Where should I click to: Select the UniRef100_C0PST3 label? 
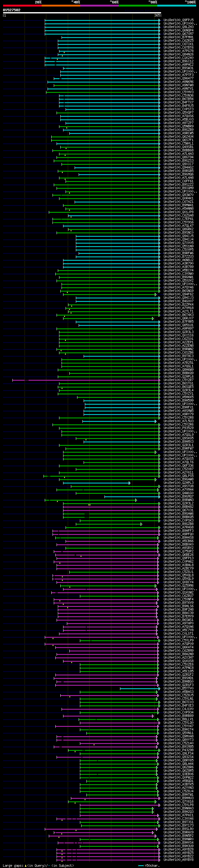coord(178,109)
